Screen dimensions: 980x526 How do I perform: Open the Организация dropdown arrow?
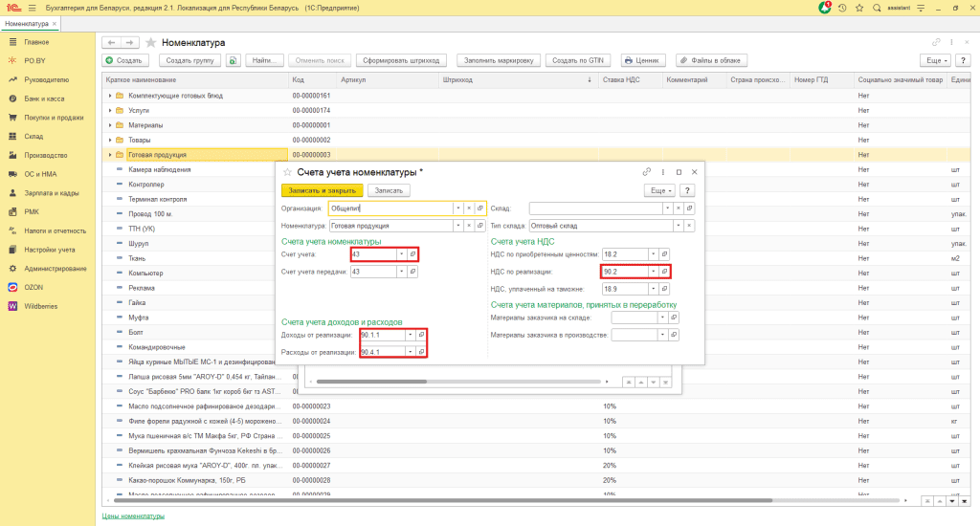(x=457, y=208)
